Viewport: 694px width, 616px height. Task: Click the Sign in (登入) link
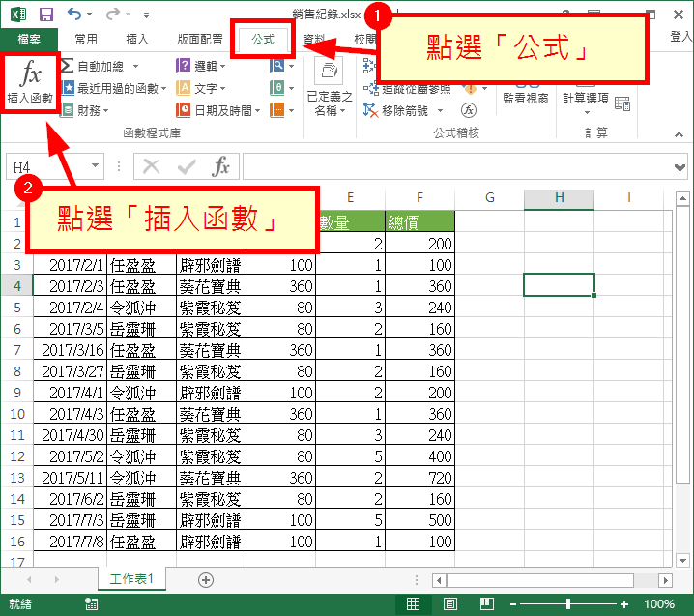click(681, 37)
